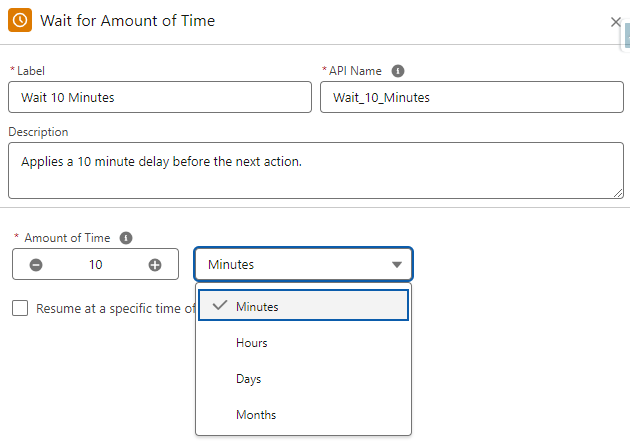Viewport: 630px width, 447px height.
Task: Close the Wait for Amount of Time panel
Action: coord(616,22)
